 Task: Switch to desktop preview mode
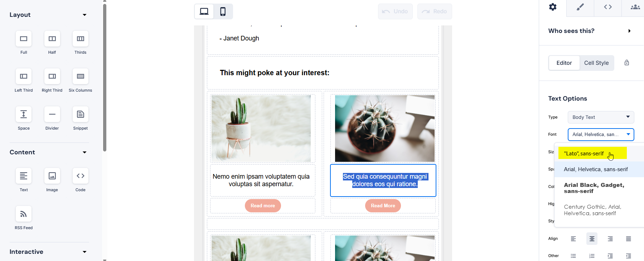click(204, 11)
